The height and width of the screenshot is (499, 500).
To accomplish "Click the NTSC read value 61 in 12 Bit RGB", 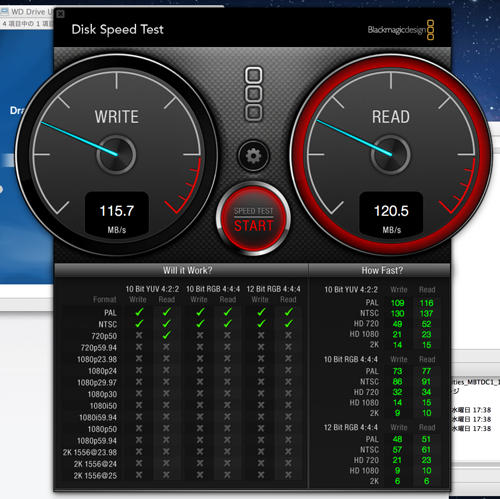I will [426, 450].
